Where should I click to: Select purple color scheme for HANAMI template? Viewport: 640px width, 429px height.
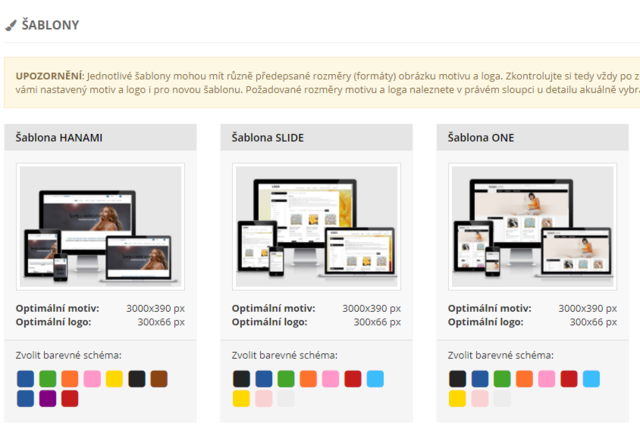tap(48, 398)
